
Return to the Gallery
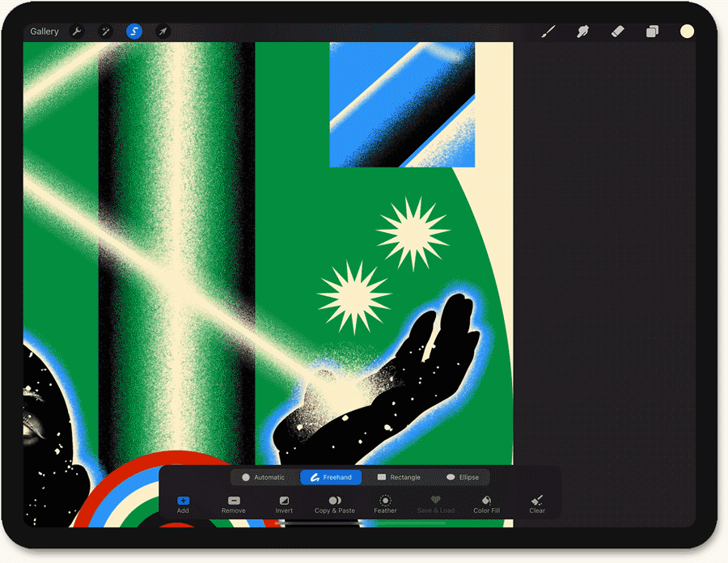44,32
